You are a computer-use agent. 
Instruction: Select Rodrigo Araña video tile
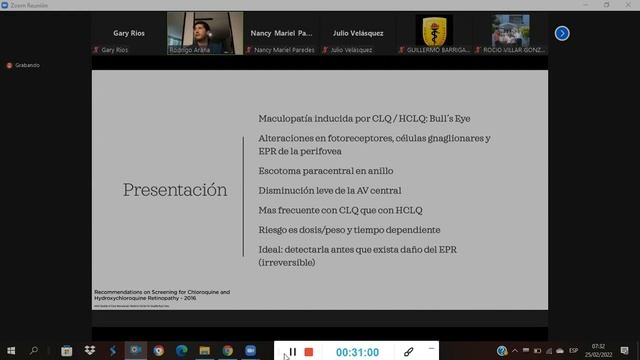pos(205,33)
